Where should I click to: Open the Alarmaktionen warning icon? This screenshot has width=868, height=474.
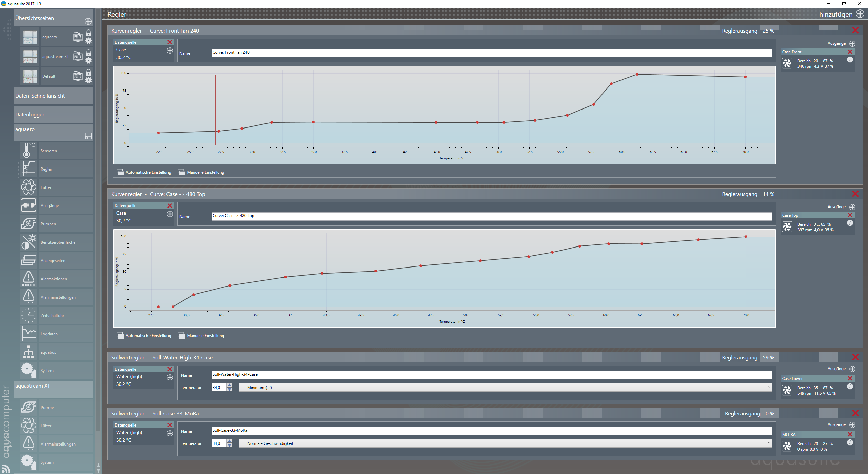(x=28, y=279)
